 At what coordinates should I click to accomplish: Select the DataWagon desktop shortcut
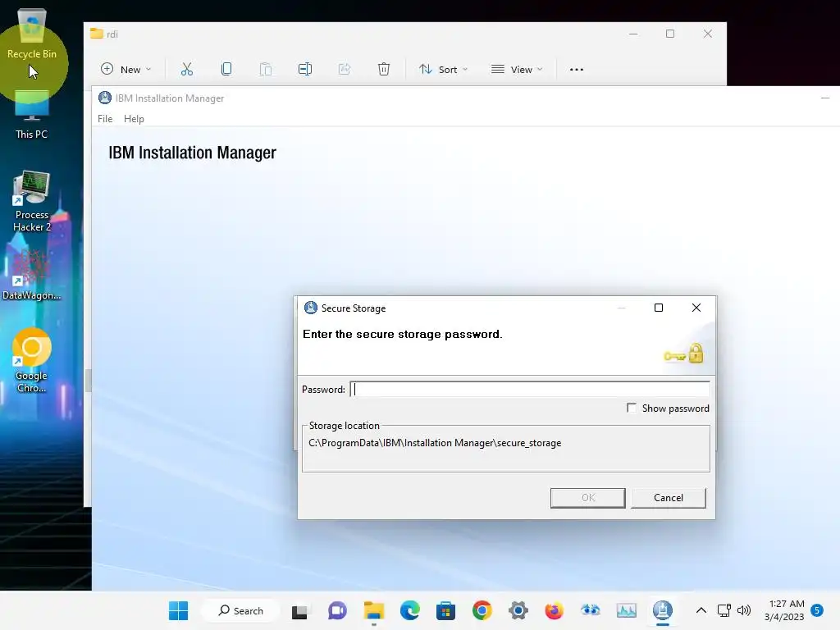coord(32,275)
